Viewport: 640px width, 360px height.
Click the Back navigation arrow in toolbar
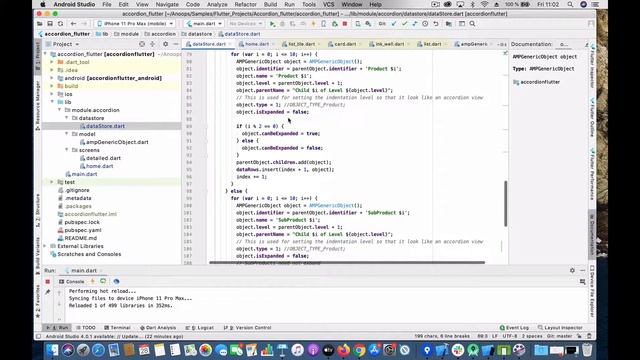click(x=73, y=24)
